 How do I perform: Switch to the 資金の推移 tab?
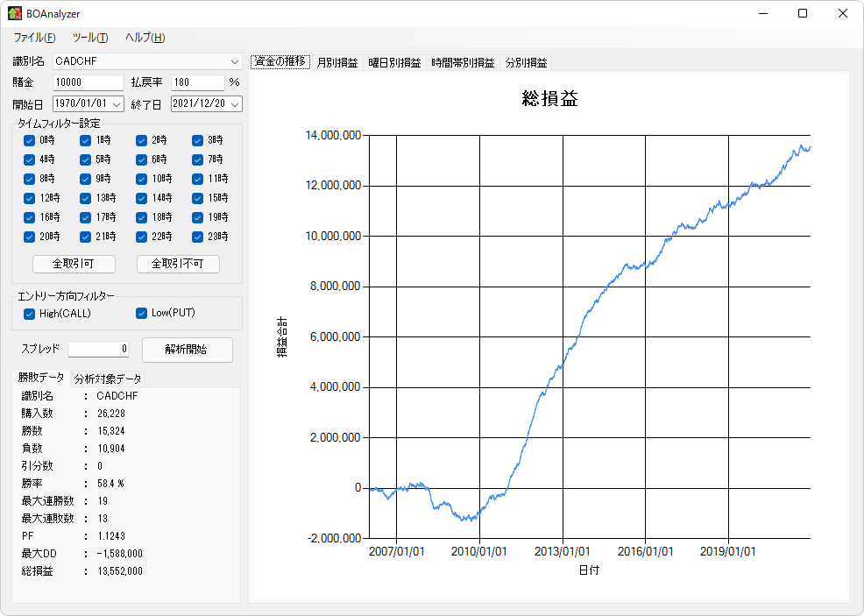pyautogui.click(x=280, y=61)
